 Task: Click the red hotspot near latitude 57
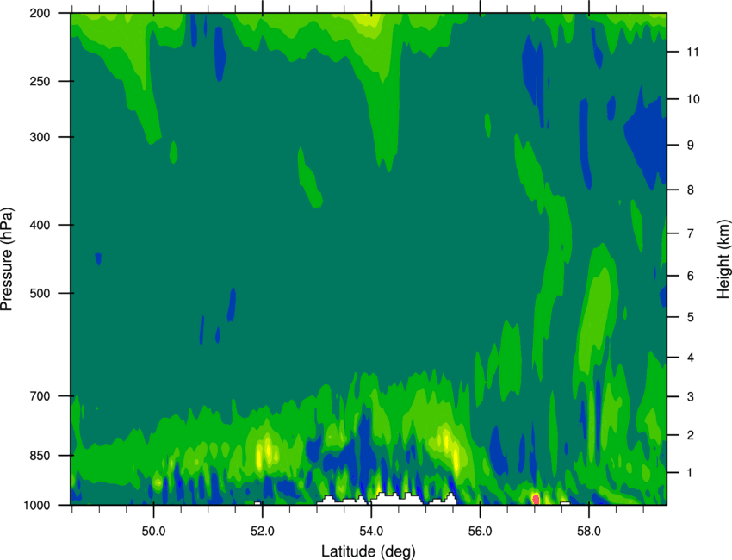click(x=536, y=499)
